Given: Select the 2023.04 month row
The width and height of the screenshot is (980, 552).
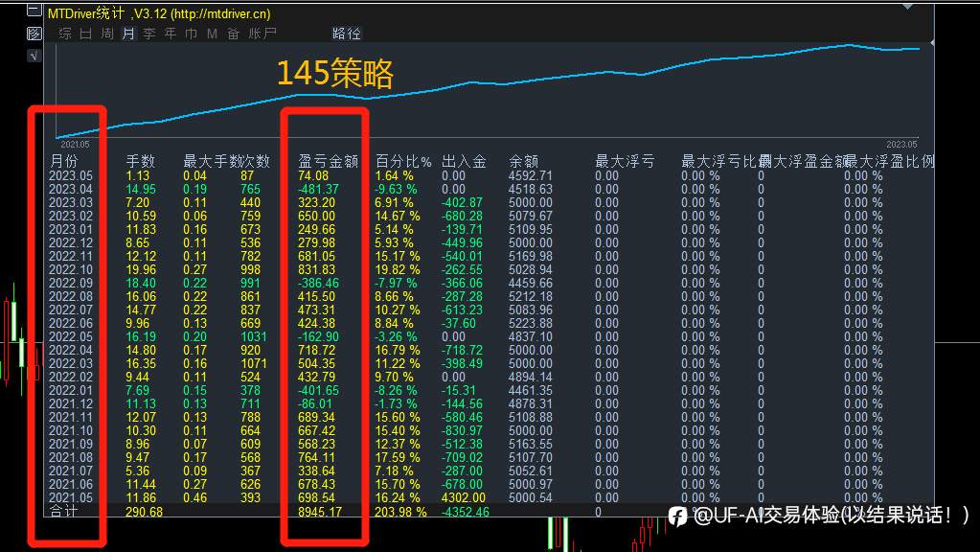Looking at the screenshot, I should pos(71,189).
